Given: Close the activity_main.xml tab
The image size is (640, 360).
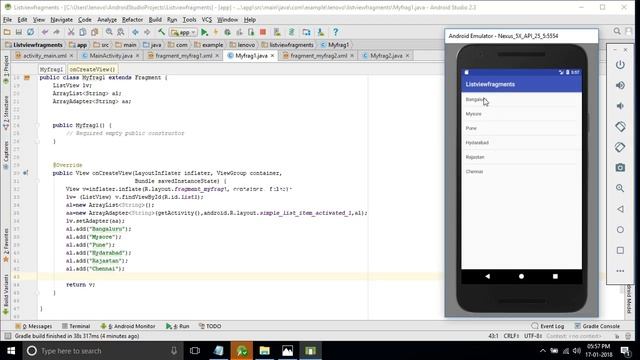Looking at the screenshot, I should coord(71,56).
